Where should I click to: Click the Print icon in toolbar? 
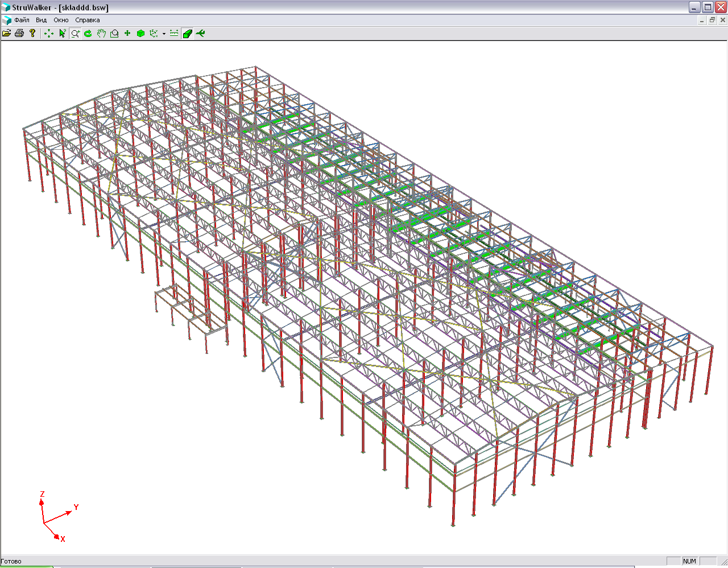[19, 34]
